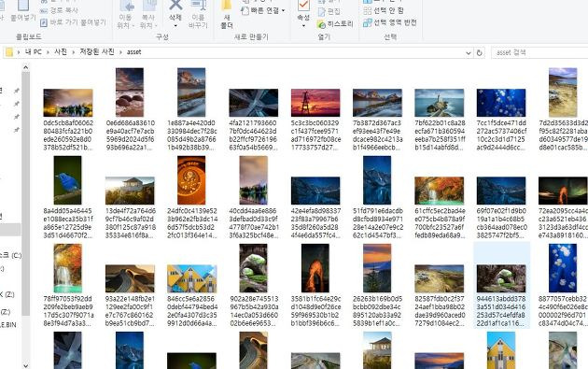The image size is (588, 369).
Task: Expand the 속성 dropdown arrow
Action: pos(303,26)
